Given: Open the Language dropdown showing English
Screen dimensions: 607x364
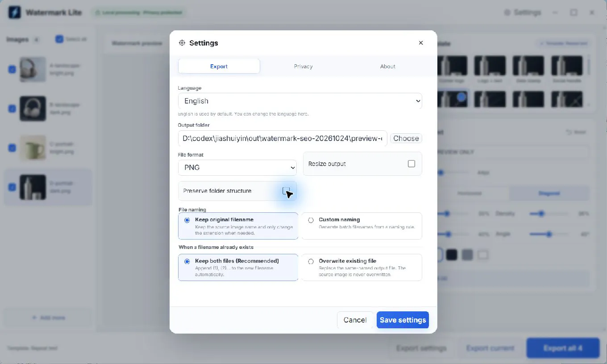Looking at the screenshot, I should (x=300, y=101).
